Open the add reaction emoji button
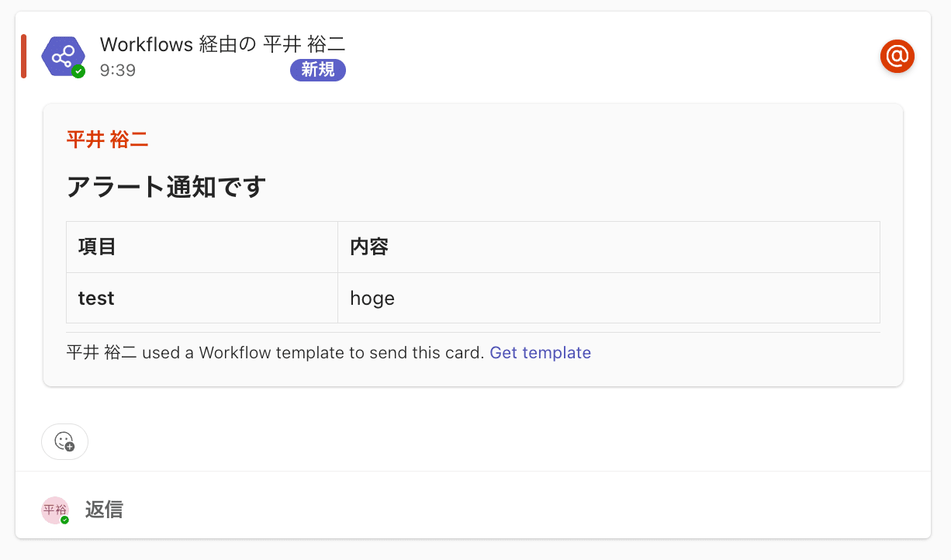951x560 pixels. [64, 441]
